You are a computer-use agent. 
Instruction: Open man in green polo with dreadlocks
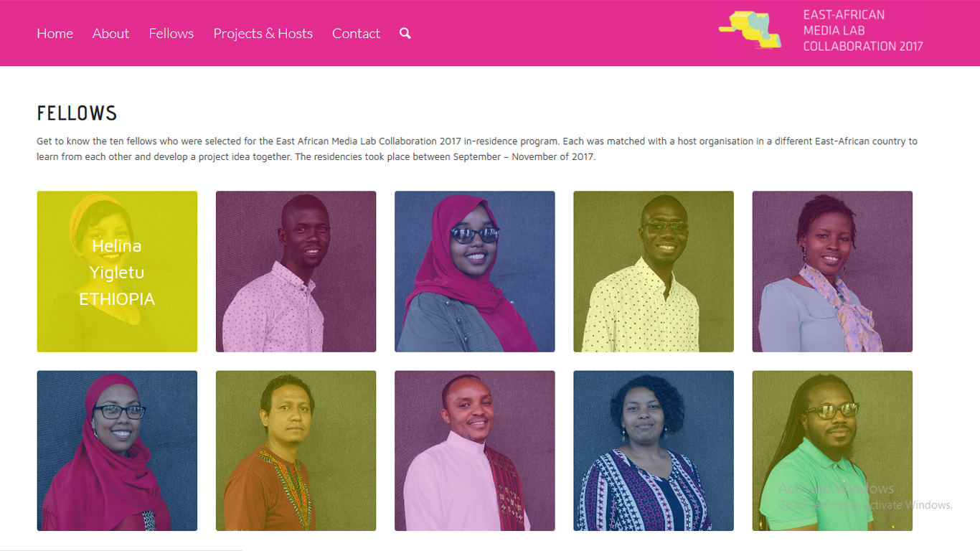832,451
